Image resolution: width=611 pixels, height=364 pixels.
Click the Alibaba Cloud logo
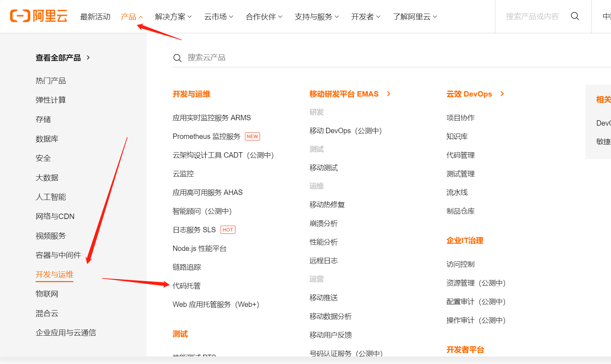pos(39,16)
